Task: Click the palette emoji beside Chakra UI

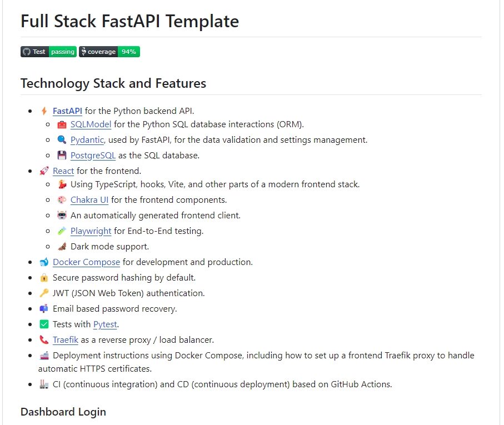Action: (x=62, y=200)
